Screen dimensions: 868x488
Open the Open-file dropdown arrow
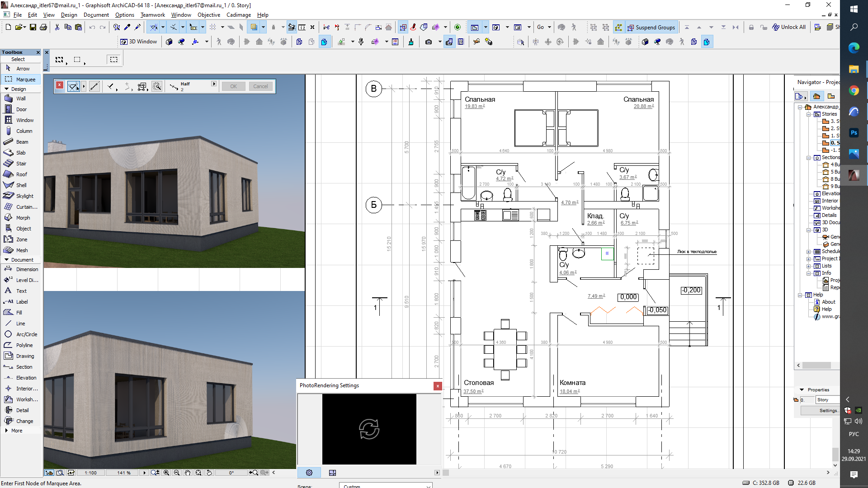(x=24, y=27)
